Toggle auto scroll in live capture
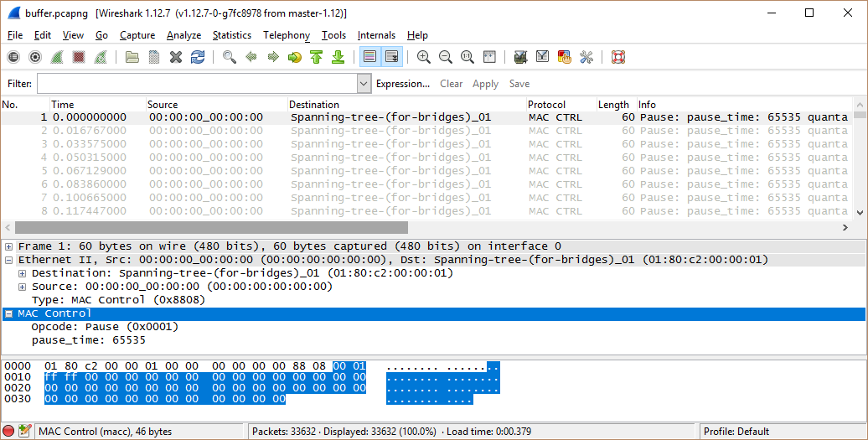Viewport: 868px width, 440px height. click(x=391, y=57)
